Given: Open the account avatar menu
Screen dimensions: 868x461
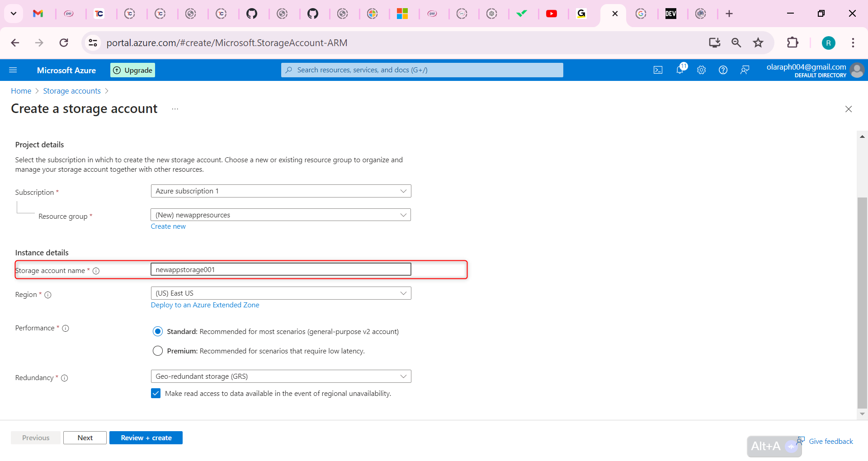Looking at the screenshot, I should [857, 70].
